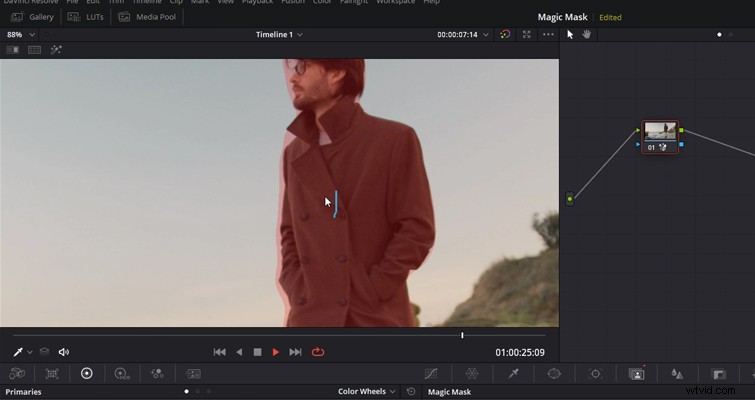The height and width of the screenshot is (400, 755).
Task: Expand the Color Wheels mode dropdown
Action: (x=366, y=392)
